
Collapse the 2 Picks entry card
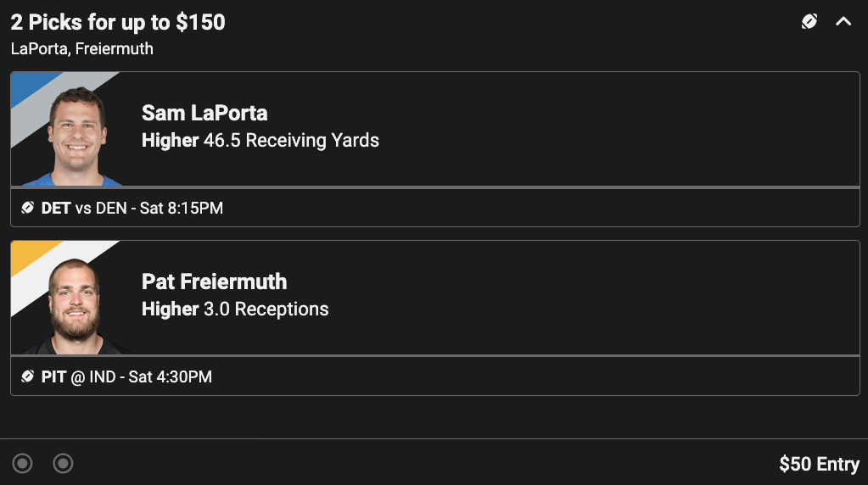click(x=843, y=22)
